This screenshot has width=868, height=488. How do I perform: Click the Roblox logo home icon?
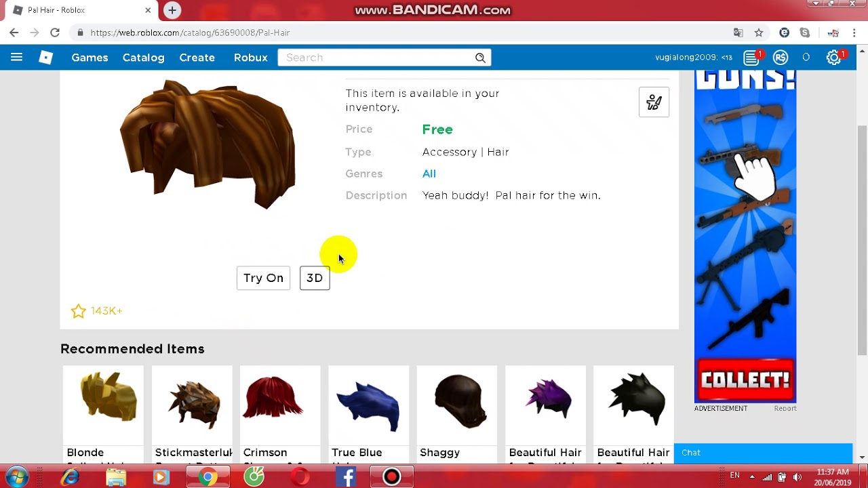coord(45,58)
